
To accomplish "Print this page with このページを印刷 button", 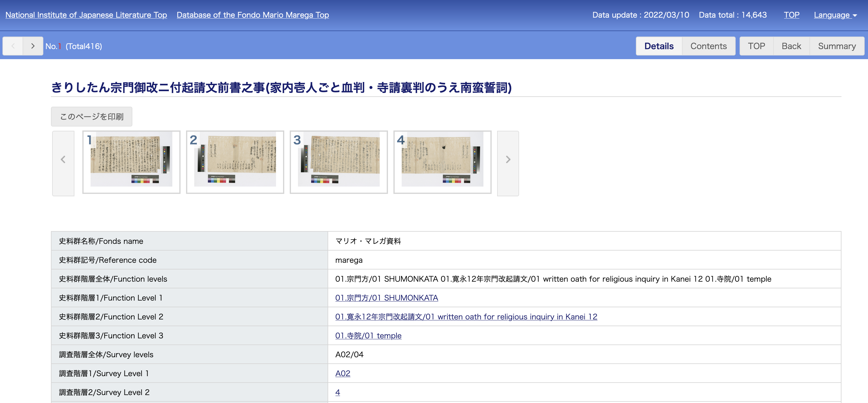I will pos(92,116).
